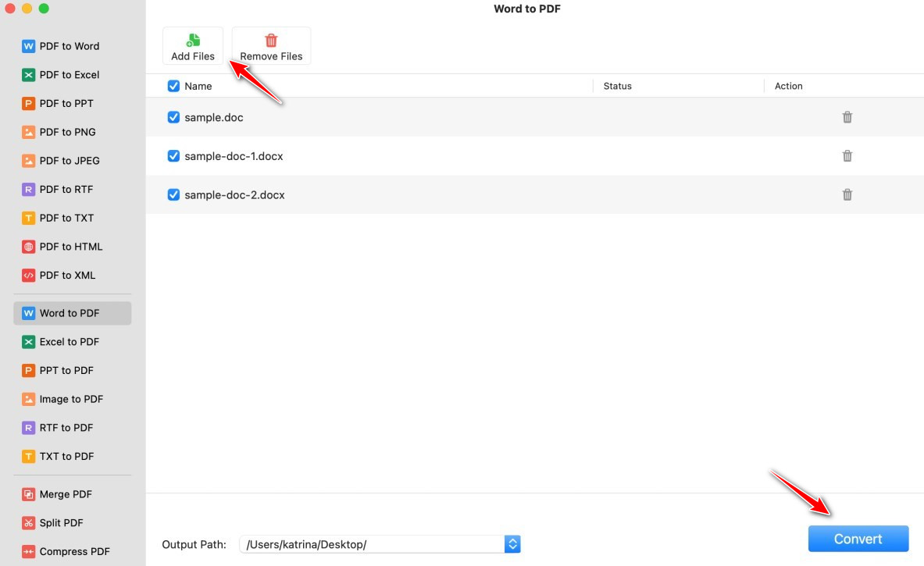Delete sample-doc-2.docx with its trash icon
The width and height of the screenshot is (924, 566).
[x=847, y=194]
